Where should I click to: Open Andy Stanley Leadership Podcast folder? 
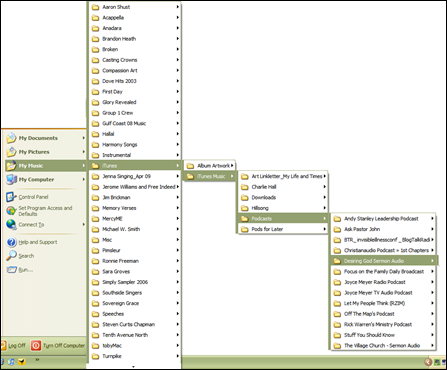coord(383,219)
